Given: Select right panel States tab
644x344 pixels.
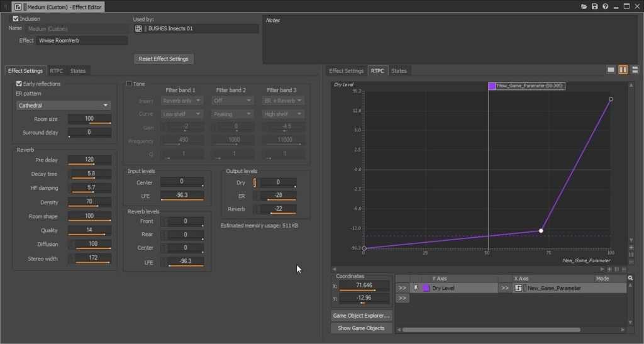Looking at the screenshot, I should point(399,70).
